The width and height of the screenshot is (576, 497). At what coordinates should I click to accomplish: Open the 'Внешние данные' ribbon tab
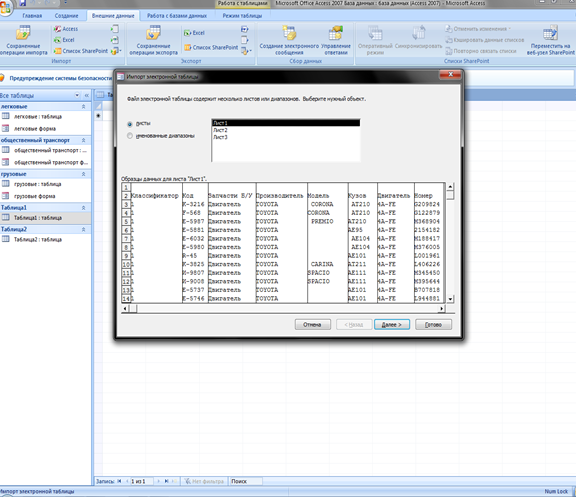pos(113,16)
